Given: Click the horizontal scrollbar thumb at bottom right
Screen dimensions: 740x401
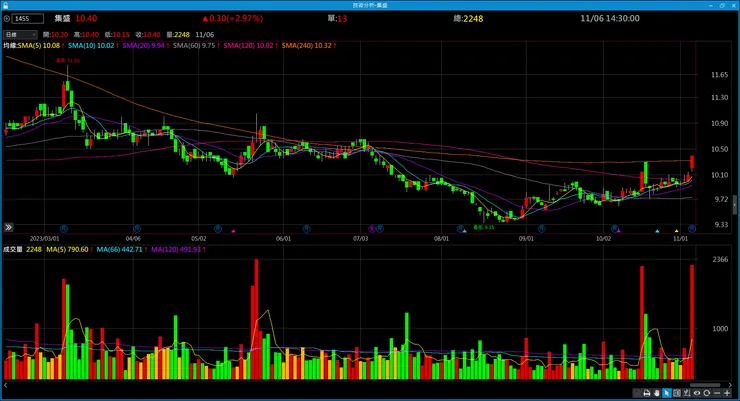Looking at the screenshot, I should click(705, 385).
